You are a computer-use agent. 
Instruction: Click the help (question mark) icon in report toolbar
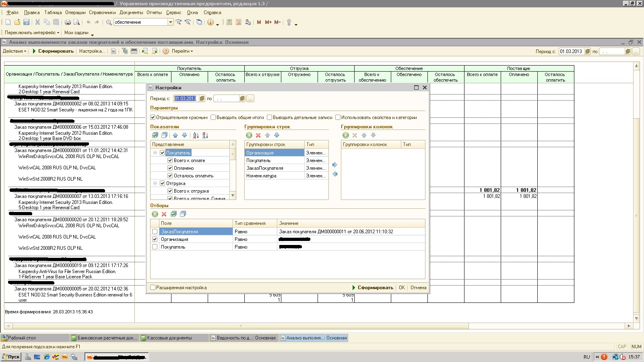click(x=165, y=51)
